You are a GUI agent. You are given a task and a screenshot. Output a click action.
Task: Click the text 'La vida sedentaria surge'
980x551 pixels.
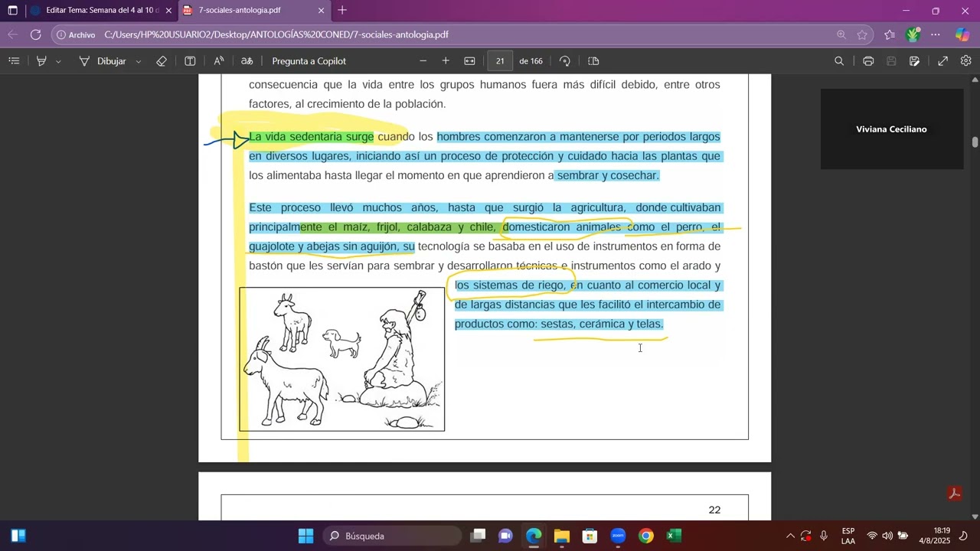tap(312, 137)
